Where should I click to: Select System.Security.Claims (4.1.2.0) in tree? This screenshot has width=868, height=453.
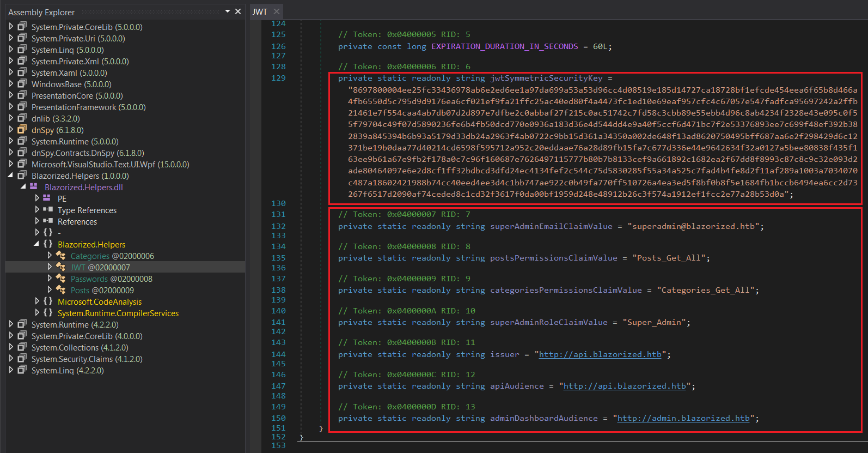(x=87, y=359)
